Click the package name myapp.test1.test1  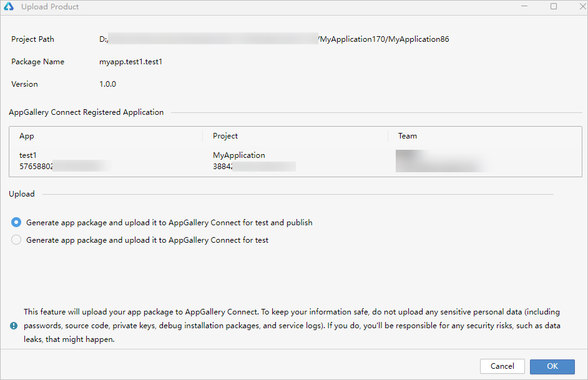tap(130, 62)
